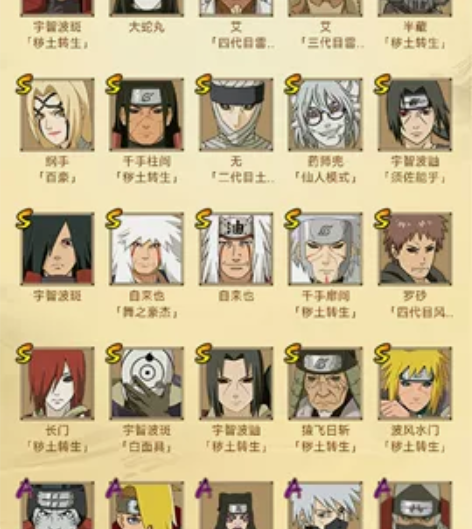Choose 猿飞日斩「秽土转生」 portrait

(325, 384)
